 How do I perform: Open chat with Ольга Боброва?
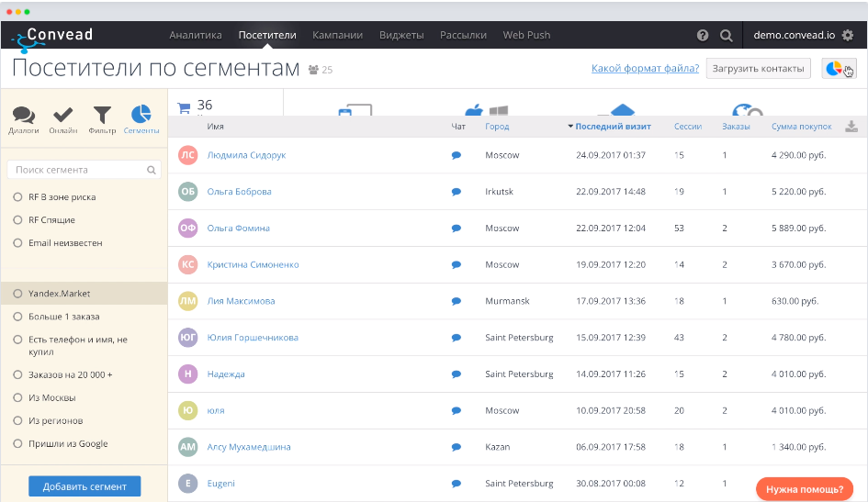[x=457, y=192]
